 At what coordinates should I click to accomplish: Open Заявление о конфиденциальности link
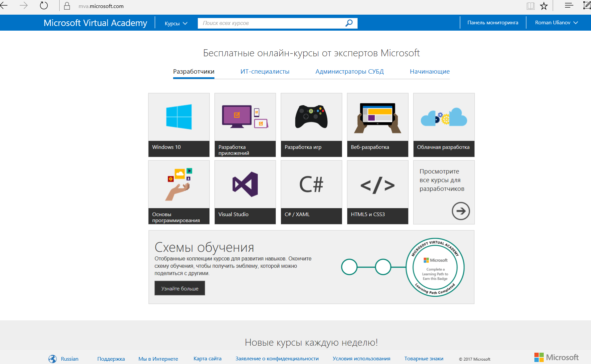pyautogui.click(x=277, y=359)
